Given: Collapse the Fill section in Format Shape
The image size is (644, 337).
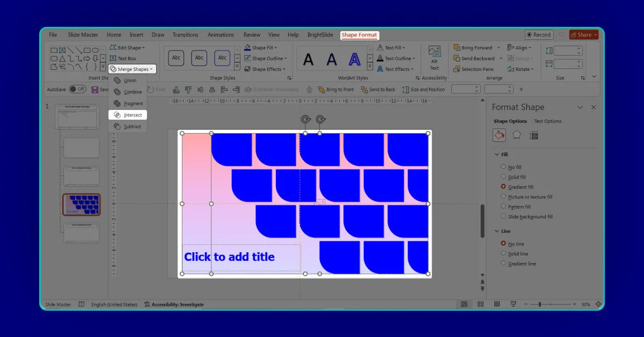Looking at the screenshot, I should 496,155.
